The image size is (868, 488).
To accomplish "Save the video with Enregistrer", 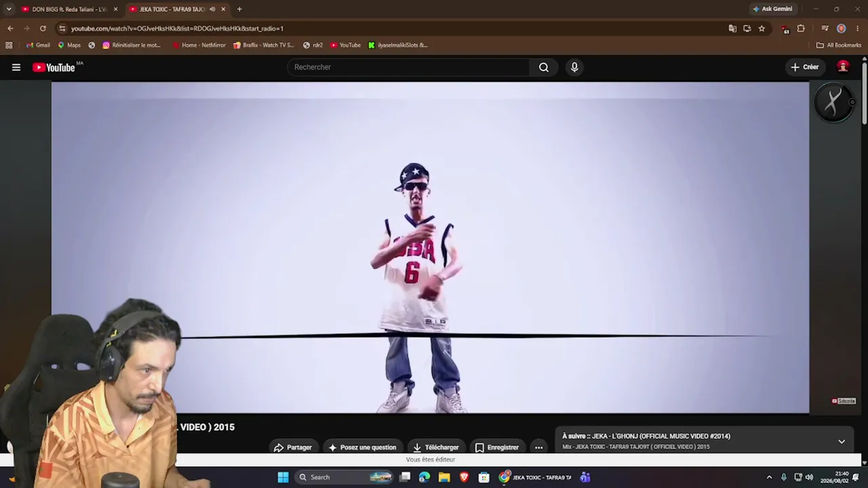I will point(497,447).
